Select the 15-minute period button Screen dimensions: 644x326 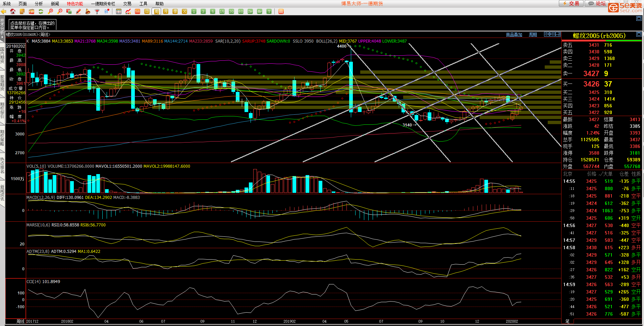(222, 11)
